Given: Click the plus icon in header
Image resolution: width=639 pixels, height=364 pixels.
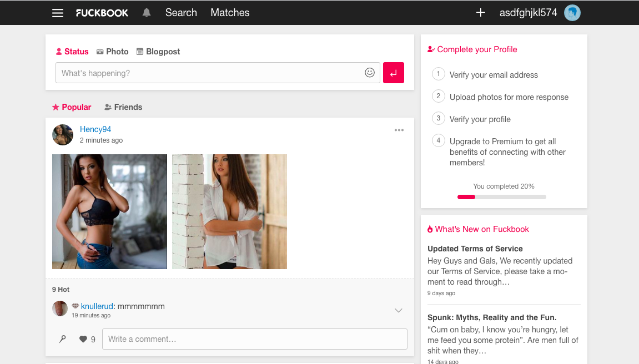Looking at the screenshot, I should point(480,13).
